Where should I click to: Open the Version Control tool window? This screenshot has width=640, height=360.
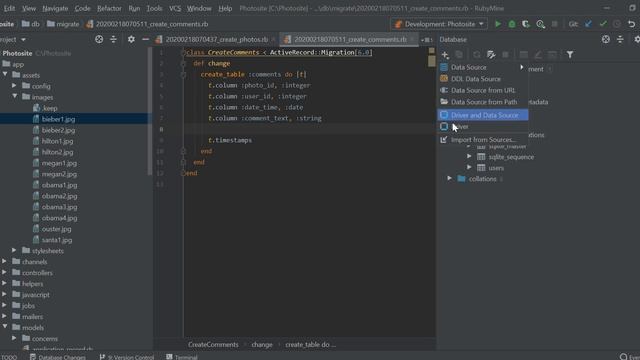(127, 357)
